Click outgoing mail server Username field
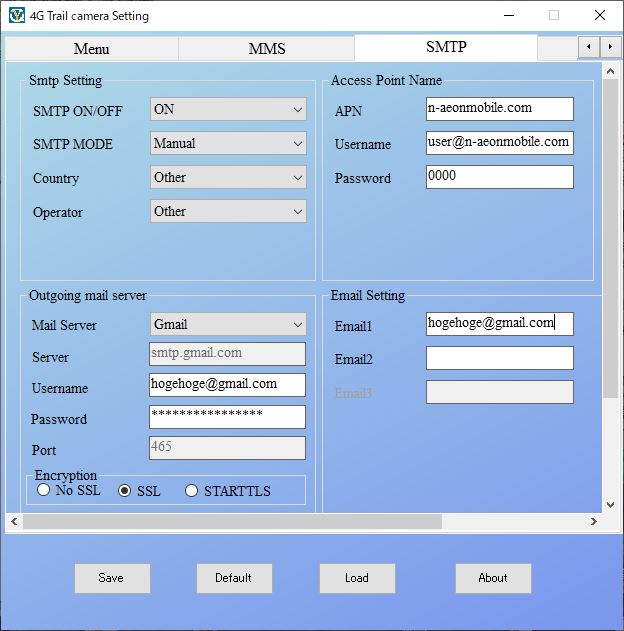Screen dimensions: 624x631 pos(227,385)
